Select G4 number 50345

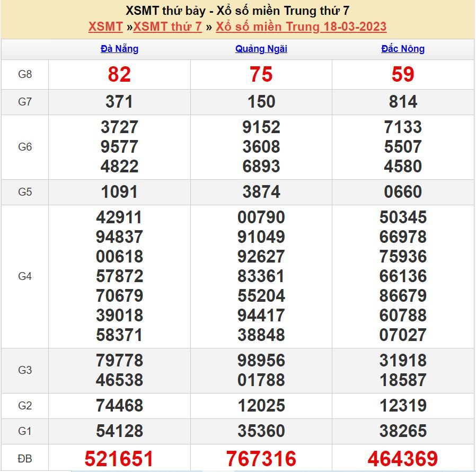(x=403, y=217)
